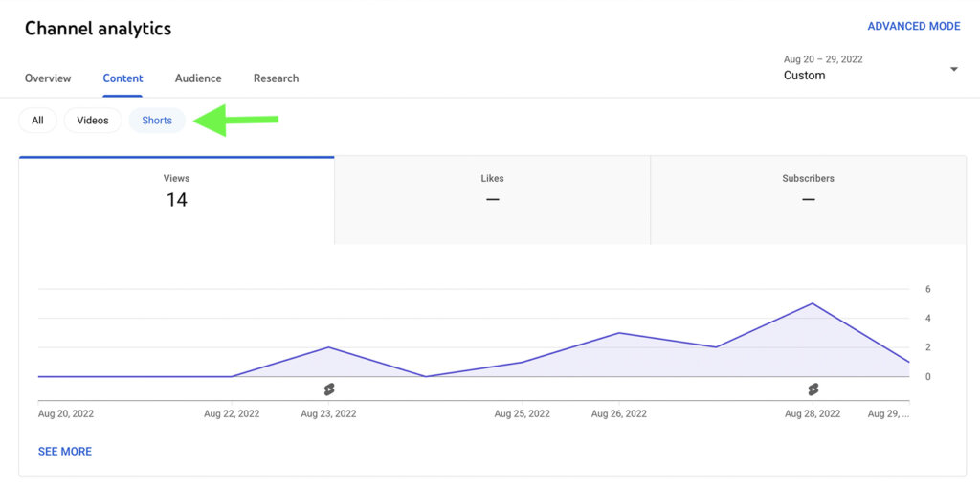Click the See More link
This screenshot has height=489, width=980.
(x=65, y=451)
